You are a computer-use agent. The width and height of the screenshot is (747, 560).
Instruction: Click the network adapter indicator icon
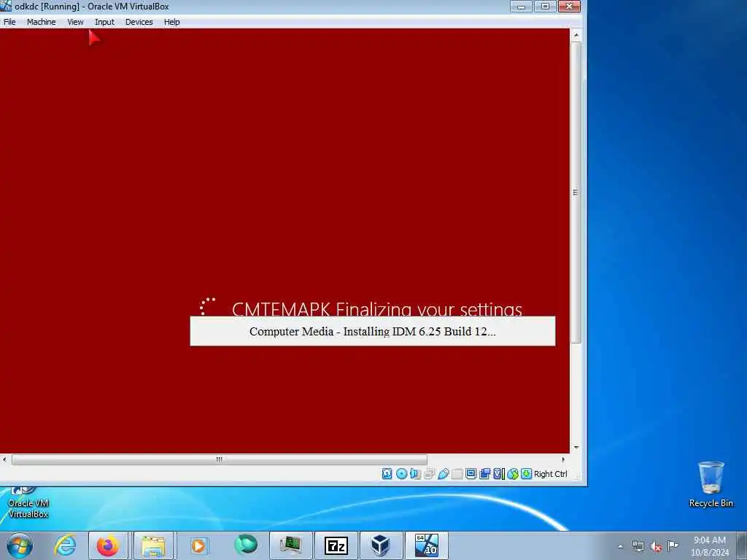click(x=429, y=474)
